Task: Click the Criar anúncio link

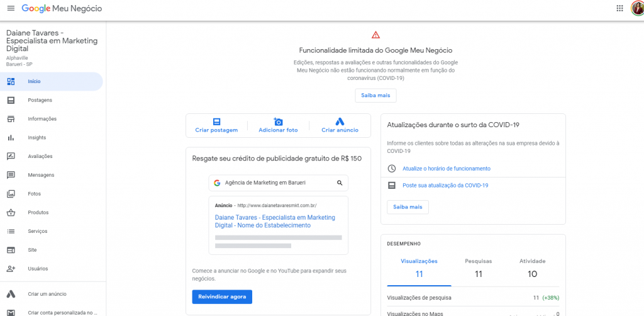Action: (340, 130)
